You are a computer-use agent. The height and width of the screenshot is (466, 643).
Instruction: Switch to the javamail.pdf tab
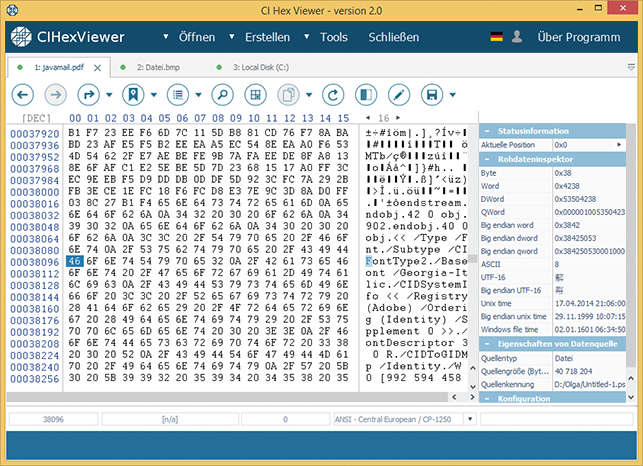[59, 67]
